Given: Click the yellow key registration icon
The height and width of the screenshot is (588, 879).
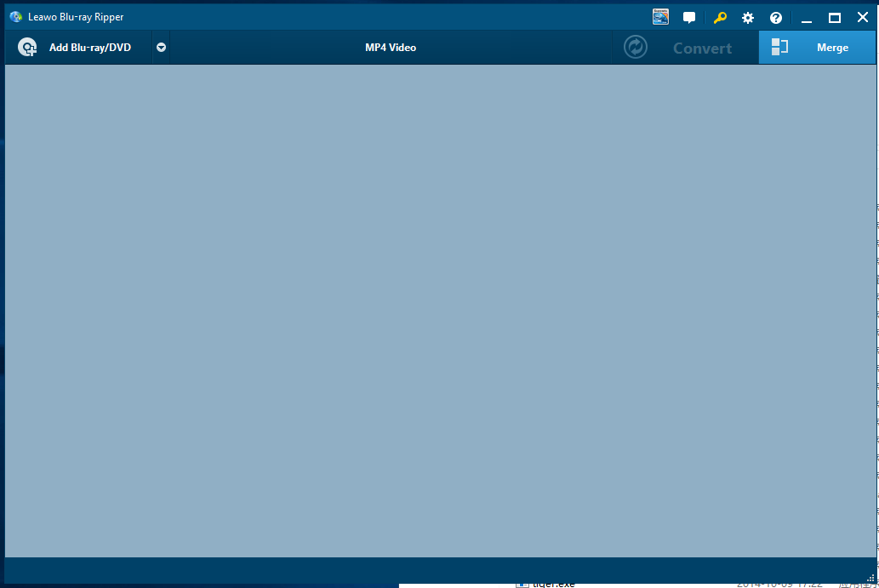Looking at the screenshot, I should click(720, 18).
